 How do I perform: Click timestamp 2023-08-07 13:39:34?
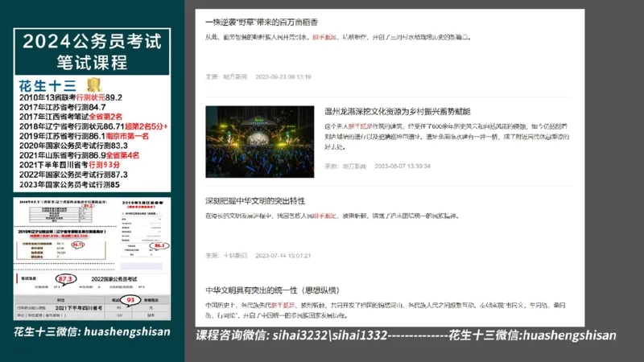click(x=402, y=167)
